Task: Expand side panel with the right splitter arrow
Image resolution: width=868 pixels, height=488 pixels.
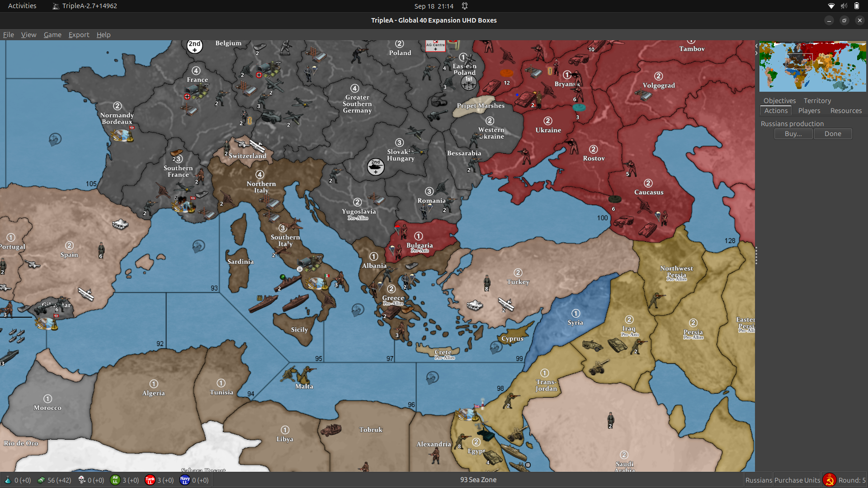Action: [756, 53]
